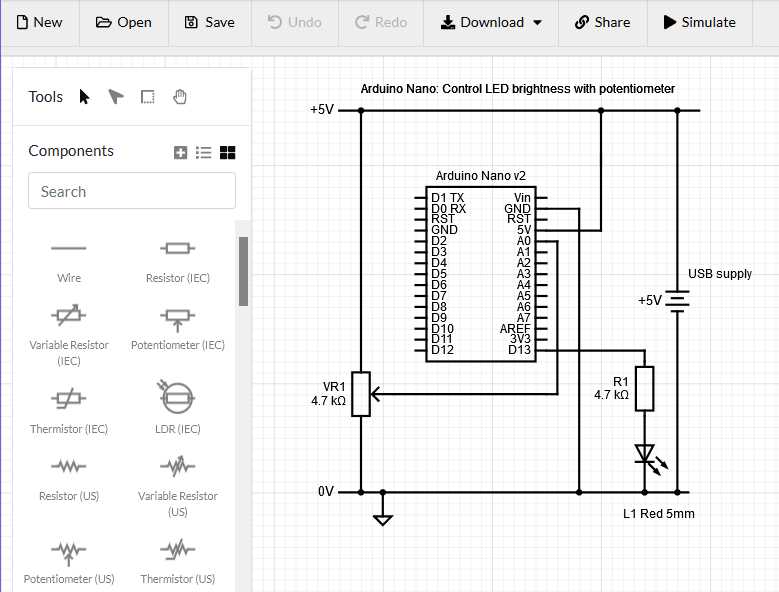Image resolution: width=779 pixels, height=592 pixels.
Task: Click the add component plus icon
Action: (x=180, y=152)
